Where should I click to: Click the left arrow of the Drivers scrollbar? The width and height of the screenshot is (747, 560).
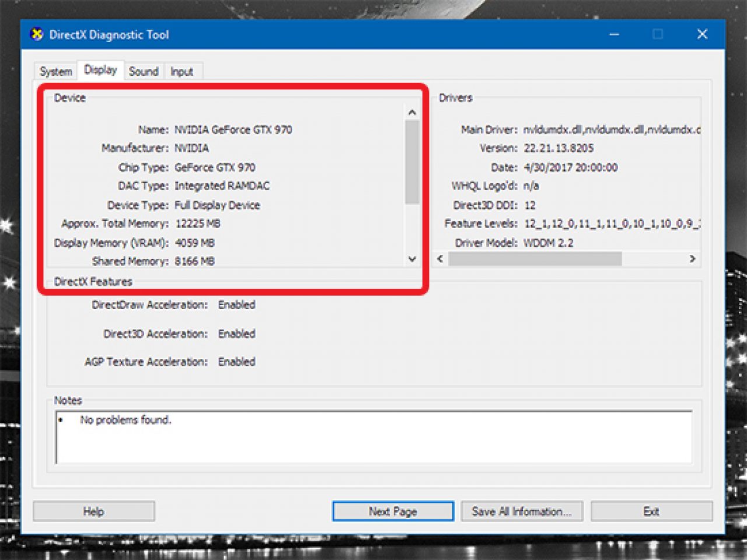click(439, 258)
